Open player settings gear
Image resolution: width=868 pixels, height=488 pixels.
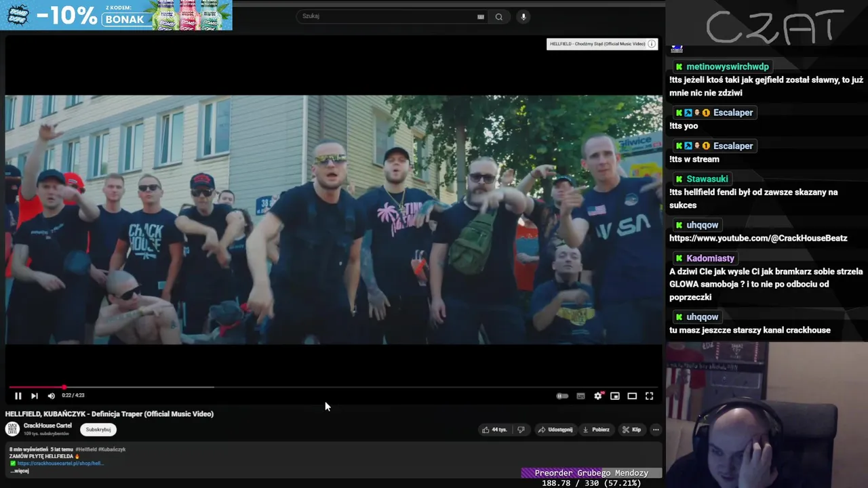598,396
